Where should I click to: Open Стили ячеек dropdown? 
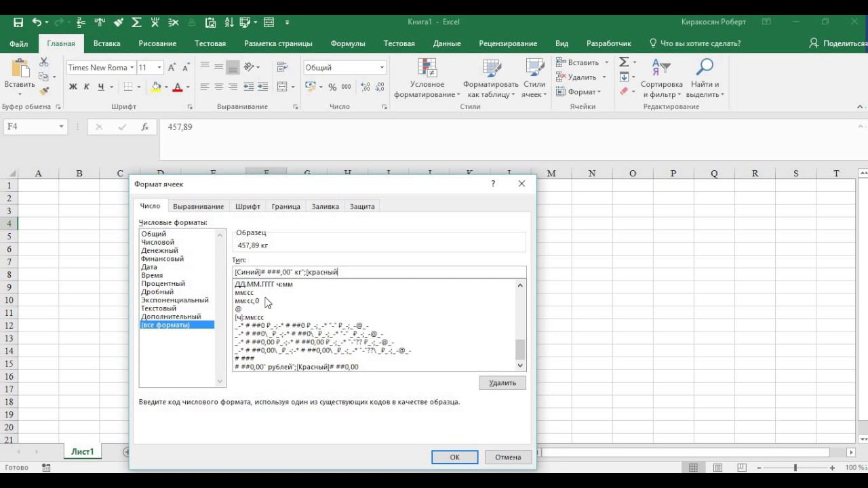[x=534, y=79]
